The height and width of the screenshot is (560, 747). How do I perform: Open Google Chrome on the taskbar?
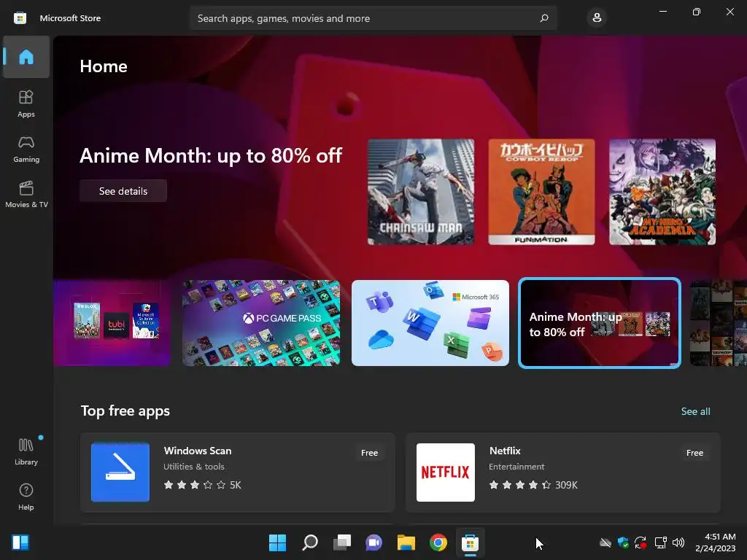tap(438, 542)
